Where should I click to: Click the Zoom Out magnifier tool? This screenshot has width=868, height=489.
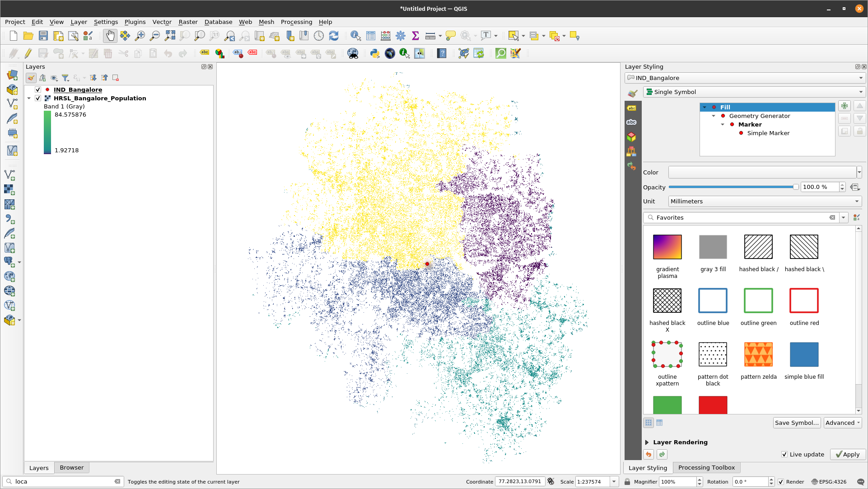[x=155, y=36]
